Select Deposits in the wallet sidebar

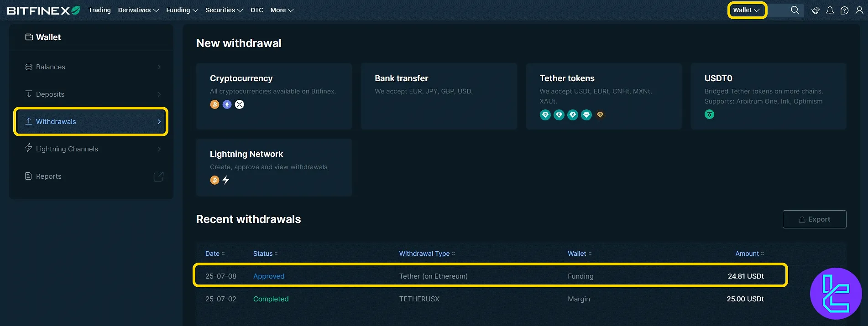tap(91, 94)
